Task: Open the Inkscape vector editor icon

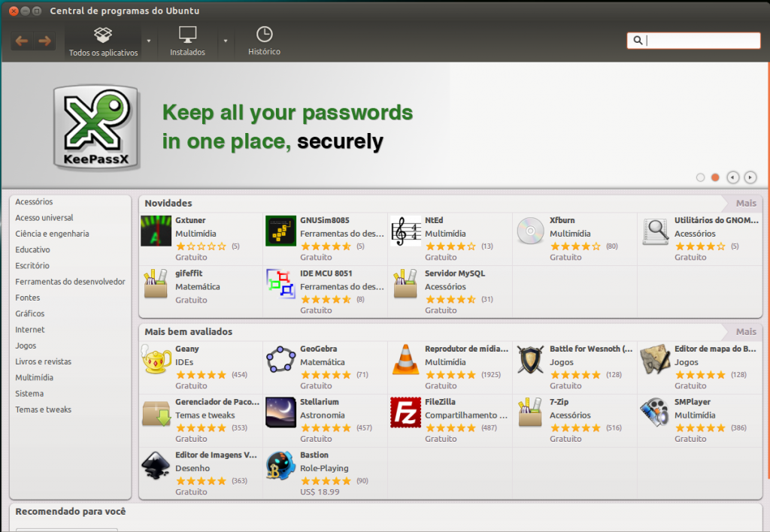Action: 156,466
